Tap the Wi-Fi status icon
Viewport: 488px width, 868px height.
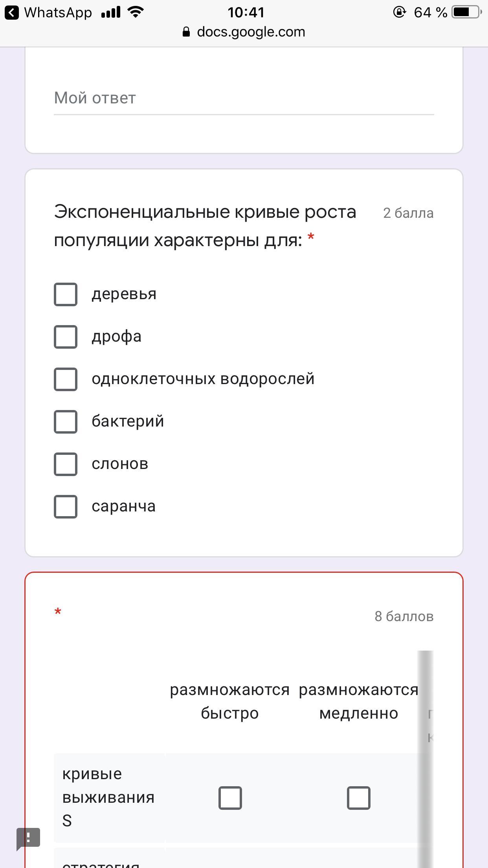[136, 13]
